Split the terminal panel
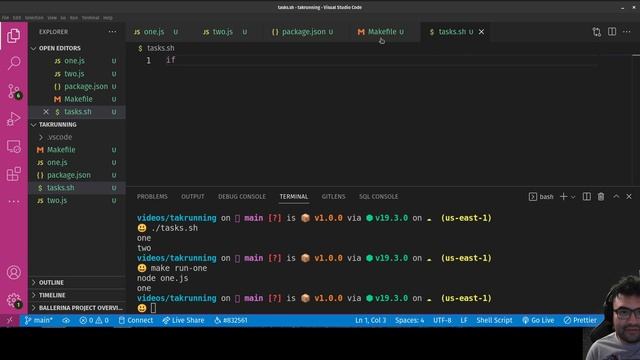 (587, 197)
